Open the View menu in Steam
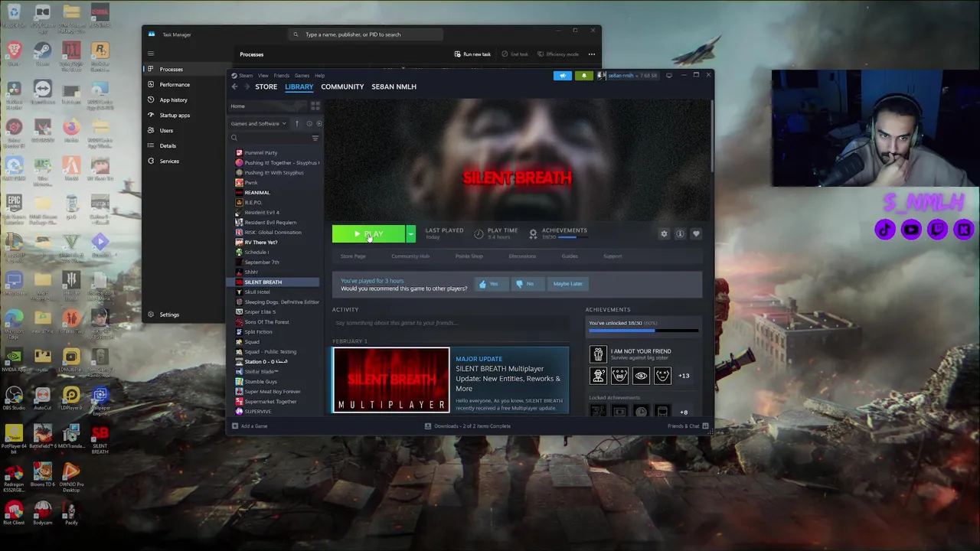Viewport: 980px width, 551px height. point(263,76)
